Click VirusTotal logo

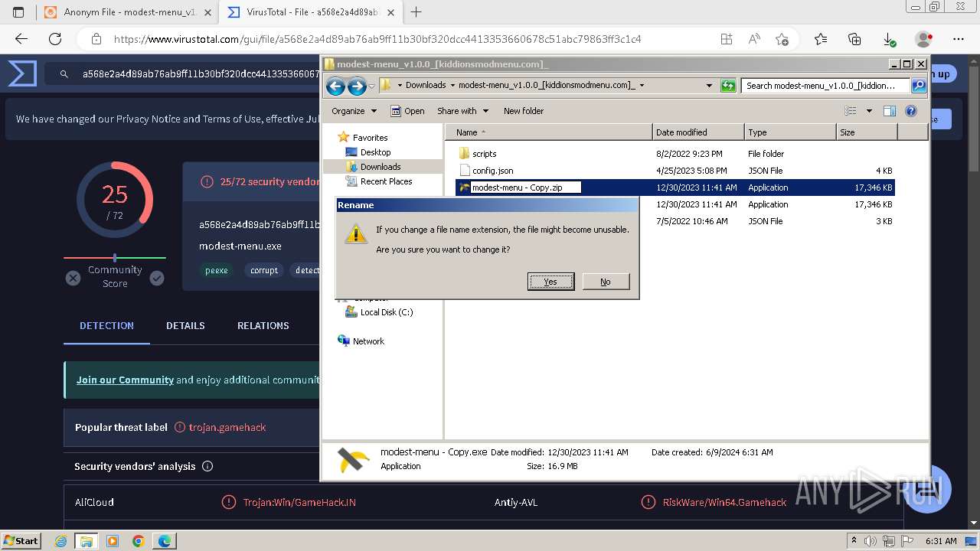pyautogui.click(x=22, y=73)
